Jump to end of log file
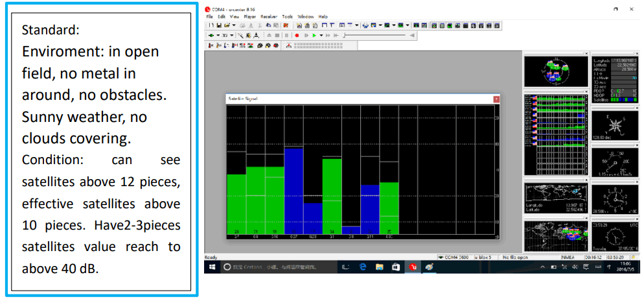644x301 pixels. [336, 36]
